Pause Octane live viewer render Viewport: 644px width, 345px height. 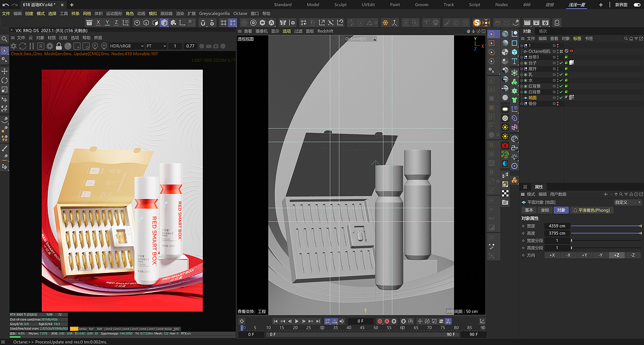(32, 46)
